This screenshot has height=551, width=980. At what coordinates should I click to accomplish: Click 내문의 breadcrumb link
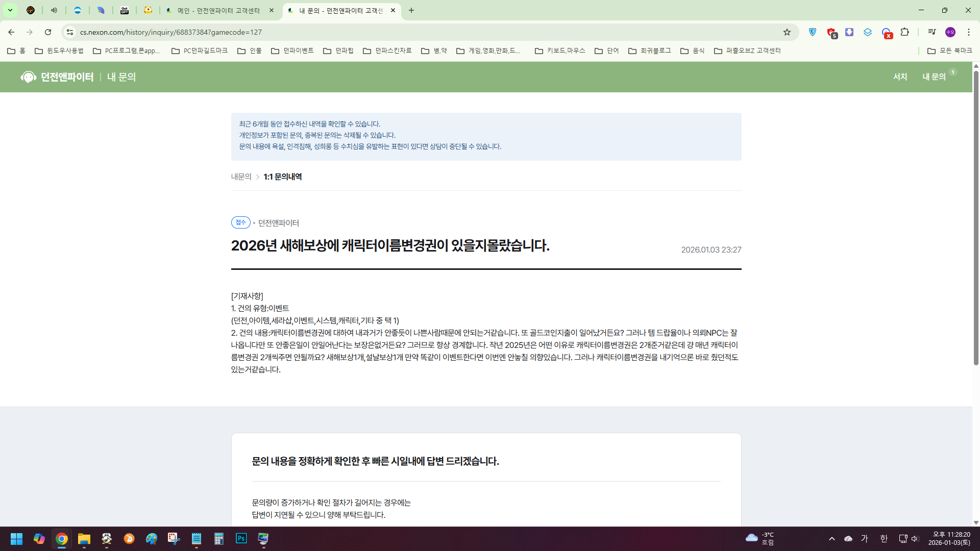(x=241, y=177)
